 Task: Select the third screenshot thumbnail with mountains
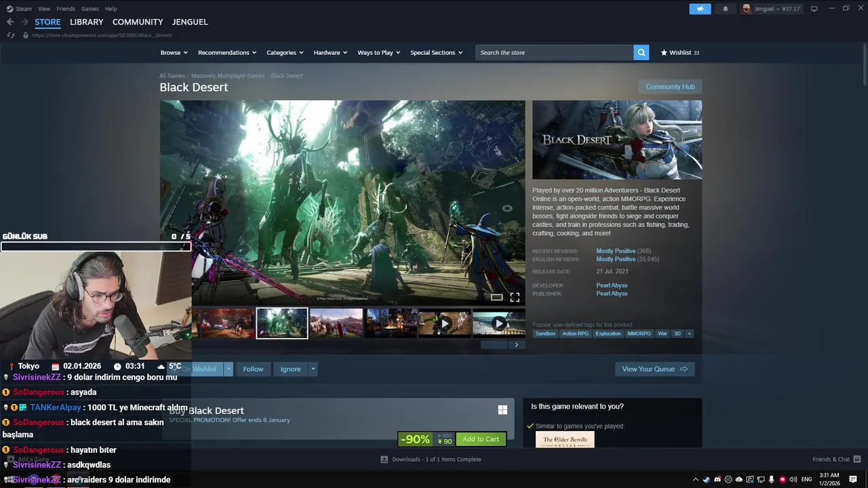336,323
